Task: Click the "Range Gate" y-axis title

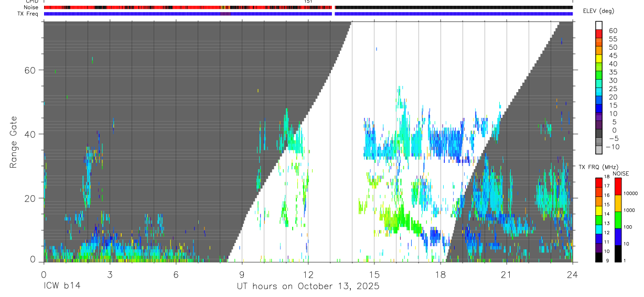Action: pos(13,142)
